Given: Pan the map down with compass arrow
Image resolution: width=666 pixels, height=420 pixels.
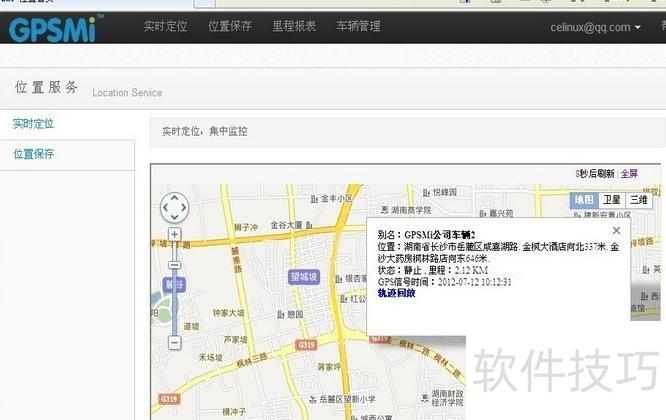Looking at the screenshot, I should click(174, 218).
